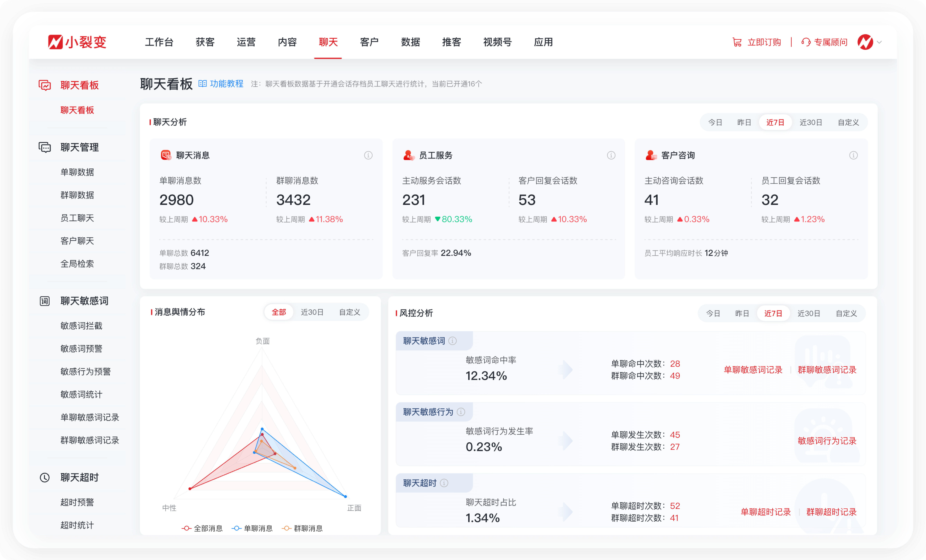The image size is (926, 560).
Task: Toggle 单聊消息 series in radar legend
Action: [252, 528]
